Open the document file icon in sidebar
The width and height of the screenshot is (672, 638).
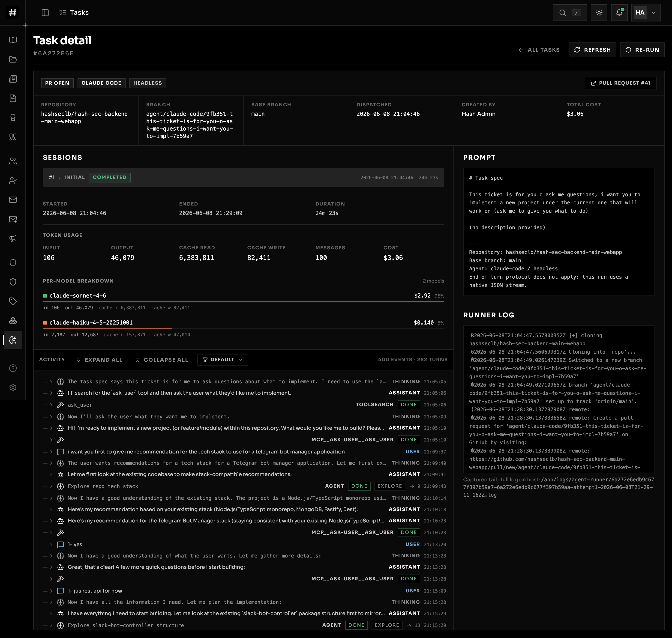(x=13, y=98)
